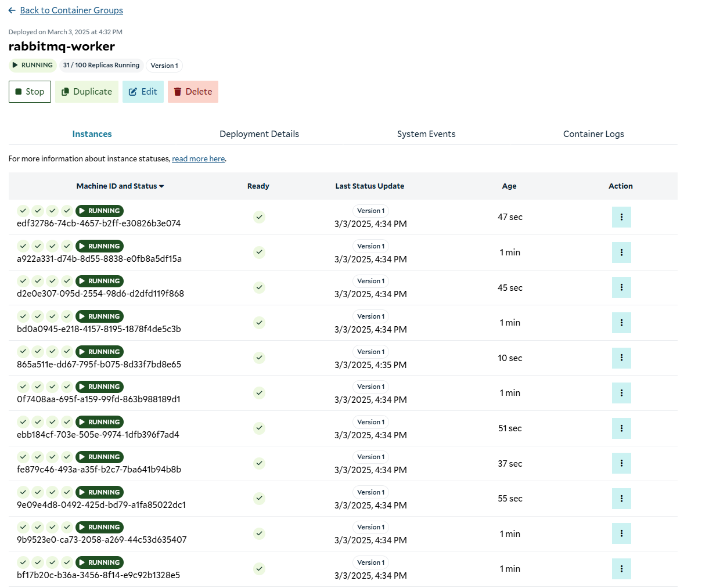Click the 31 / 100 Replicas Running badge
This screenshot has width=709, height=588.
pos(102,65)
